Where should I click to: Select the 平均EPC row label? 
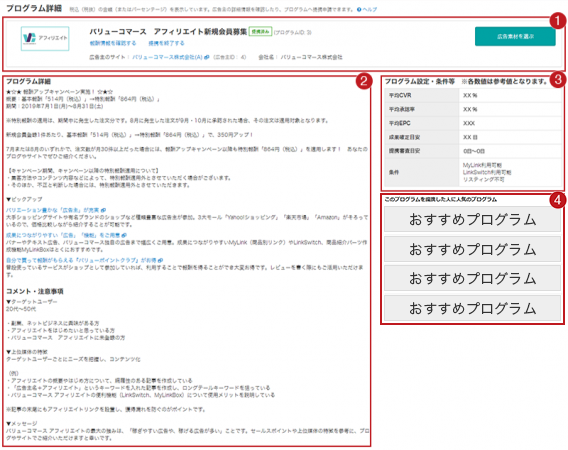click(x=400, y=123)
